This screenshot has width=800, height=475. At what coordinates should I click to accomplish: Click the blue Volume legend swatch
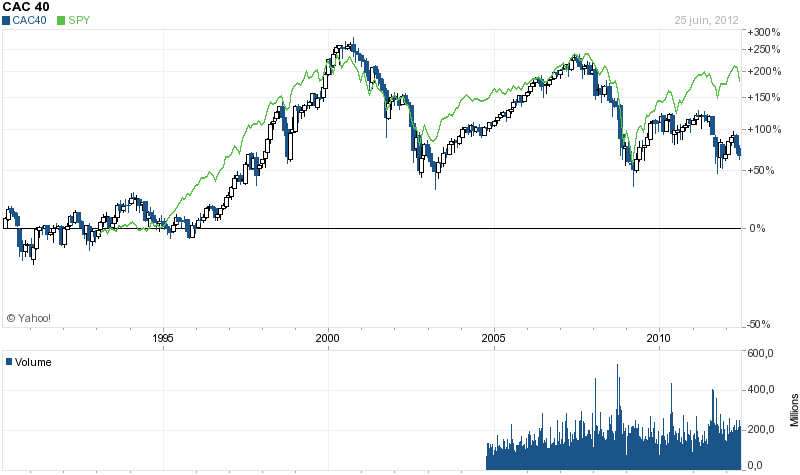coord(9,362)
